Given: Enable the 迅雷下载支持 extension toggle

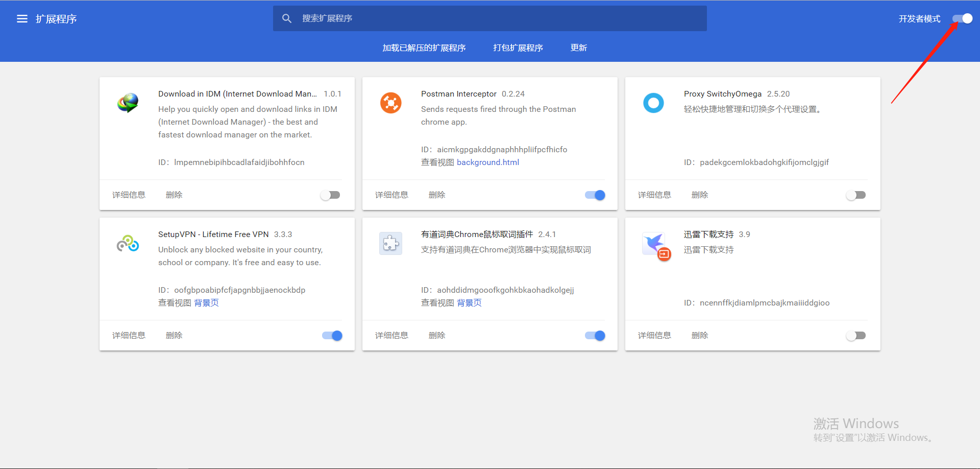Looking at the screenshot, I should pos(856,336).
